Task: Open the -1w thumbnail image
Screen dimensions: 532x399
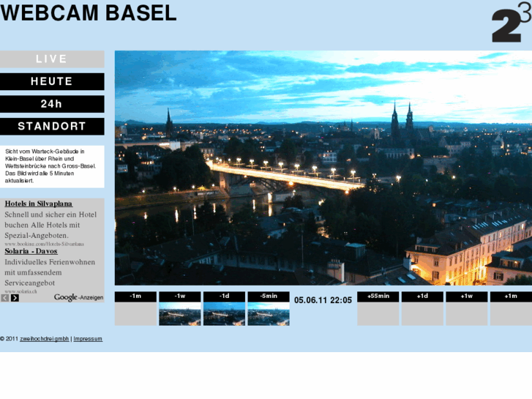Action: (180, 314)
